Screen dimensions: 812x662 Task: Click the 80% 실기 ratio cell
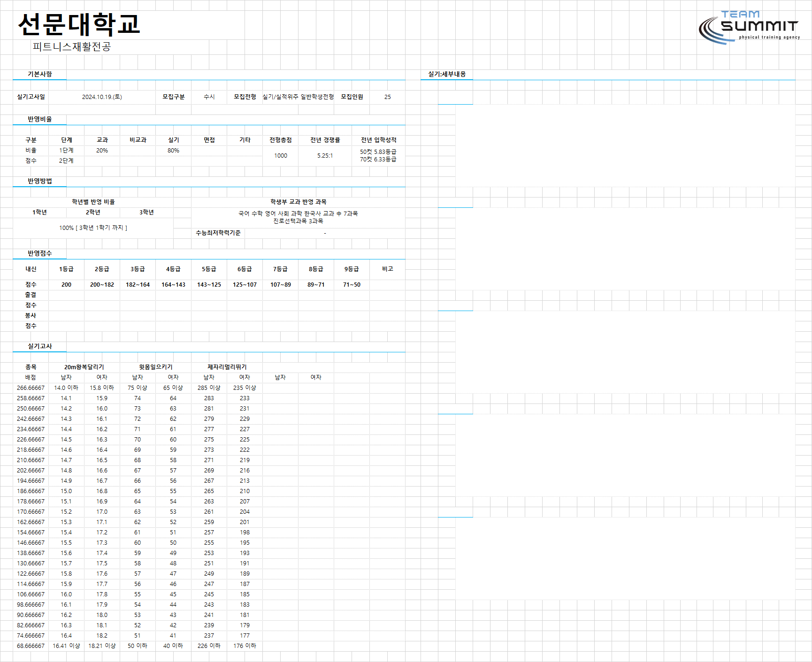(173, 151)
